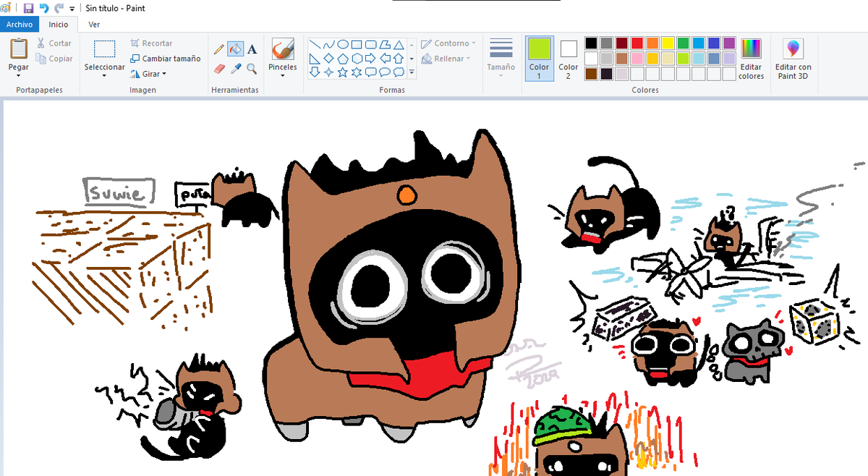Open the Archivo menu

click(19, 24)
